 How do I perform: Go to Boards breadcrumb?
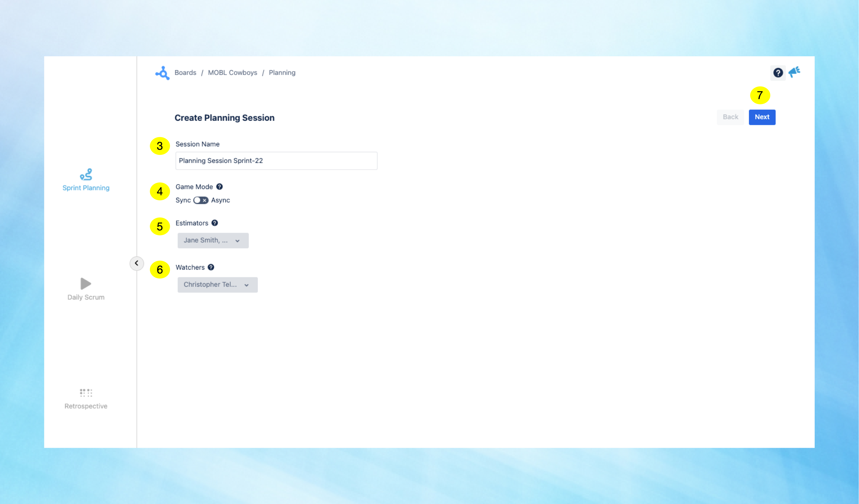(x=185, y=72)
